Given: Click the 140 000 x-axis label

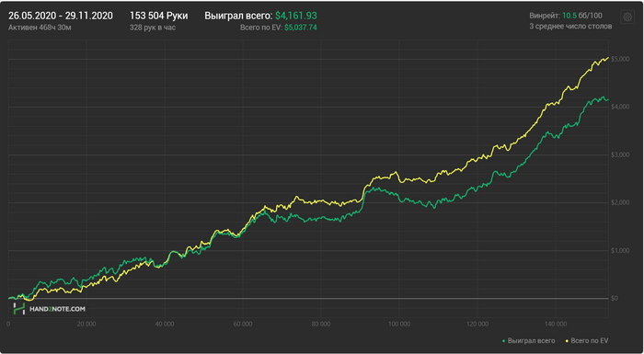Looking at the screenshot, I should pyautogui.click(x=556, y=324).
